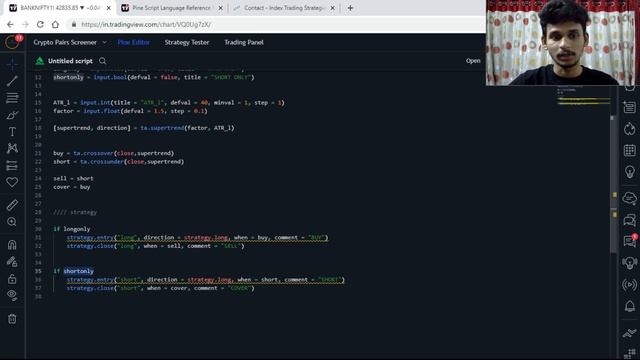Switch to the Pine Editor tab
Screen dimensions: 640x360
coord(133,42)
